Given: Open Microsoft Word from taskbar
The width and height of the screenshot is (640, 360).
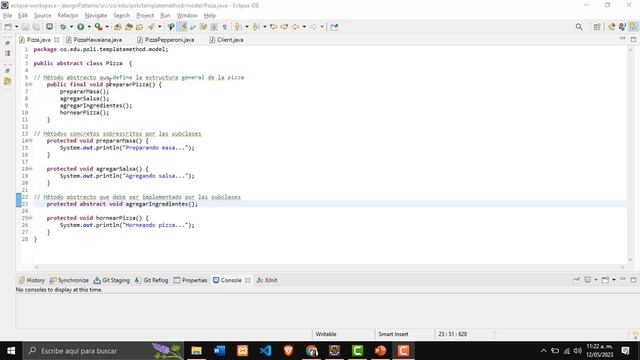Looking at the screenshot, I should [x=219, y=351].
